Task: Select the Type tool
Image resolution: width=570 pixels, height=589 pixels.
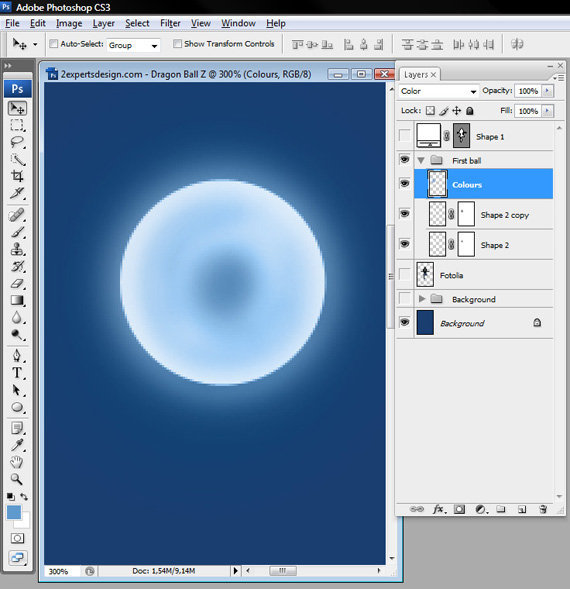Action: (17, 373)
